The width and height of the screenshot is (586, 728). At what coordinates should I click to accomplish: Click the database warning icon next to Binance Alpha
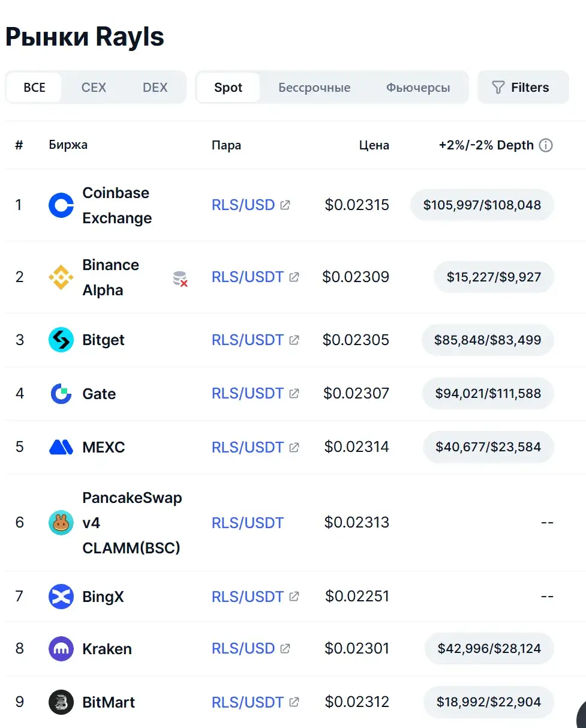(x=180, y=278)
